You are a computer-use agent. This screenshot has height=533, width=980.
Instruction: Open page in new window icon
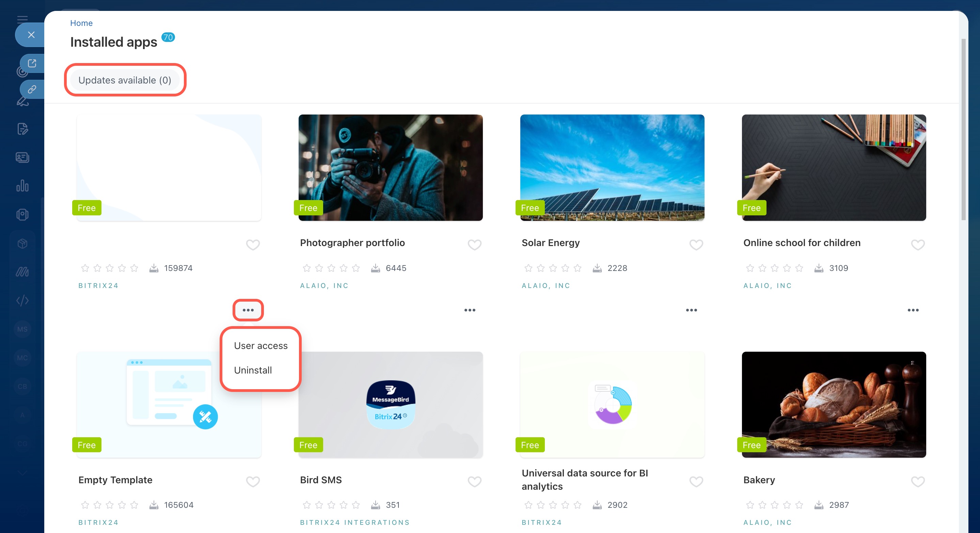pos(32,63)
